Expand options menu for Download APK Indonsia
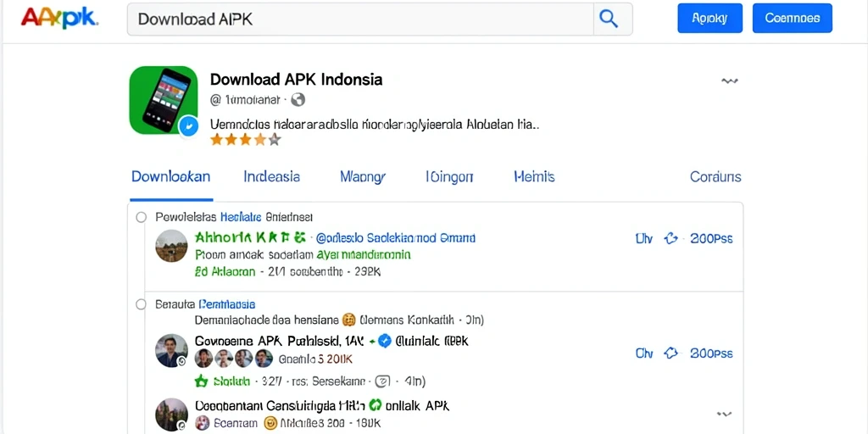This screenshot has height=434, width=868. click(730, 81)
